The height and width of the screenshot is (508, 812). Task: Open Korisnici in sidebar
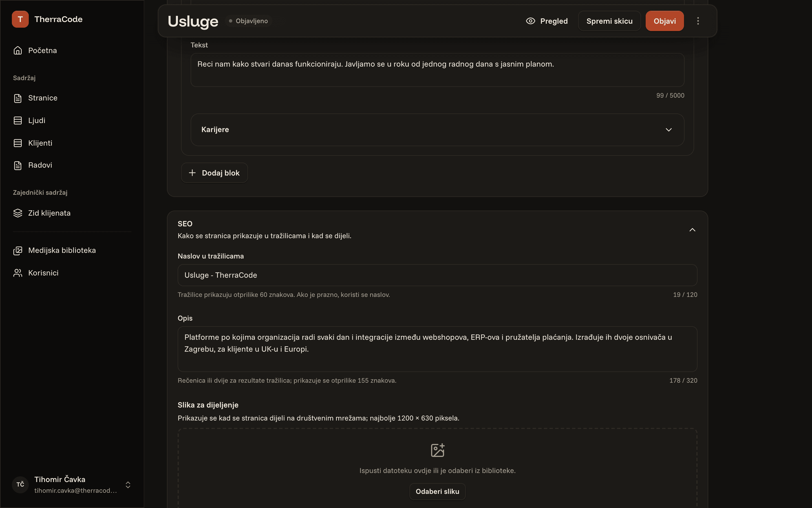pyautogui.click(x=72, y=273)
